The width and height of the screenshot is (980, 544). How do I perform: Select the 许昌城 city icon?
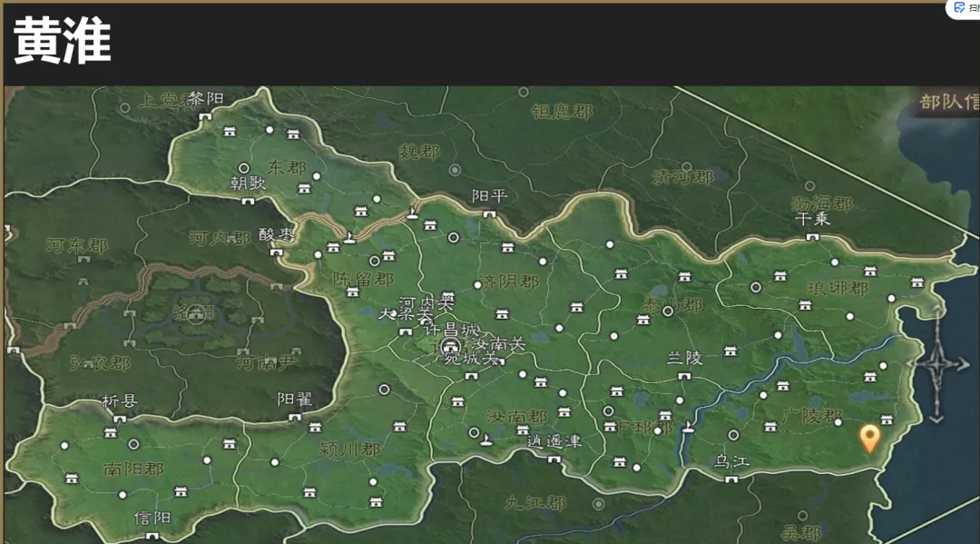coord(451,346)
